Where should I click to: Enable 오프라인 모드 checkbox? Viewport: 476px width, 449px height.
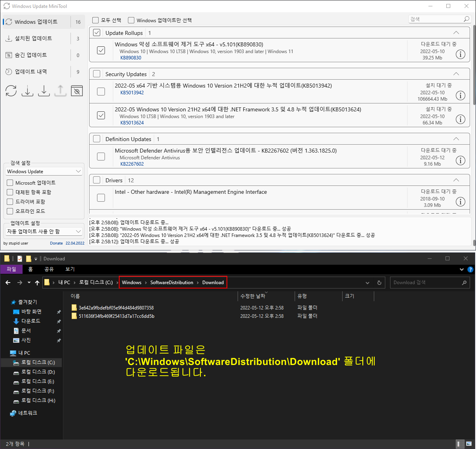pos(10,211)
